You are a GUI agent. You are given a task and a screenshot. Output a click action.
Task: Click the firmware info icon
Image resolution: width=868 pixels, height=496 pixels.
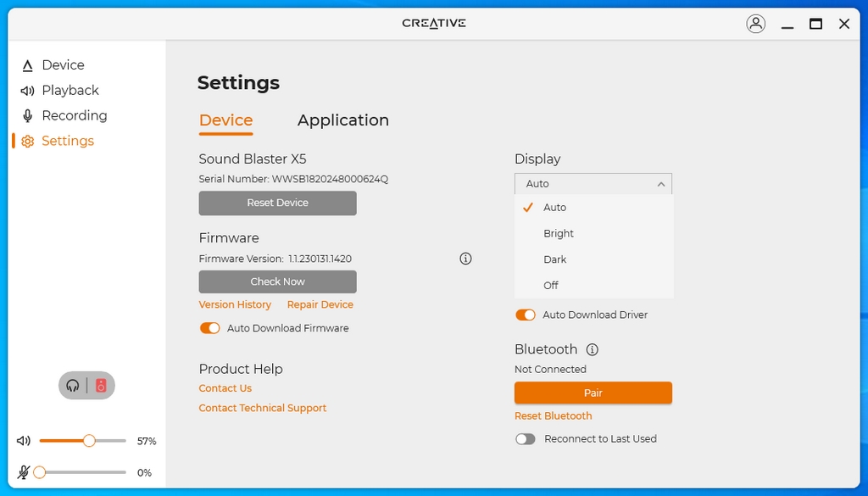click(465, 259)
